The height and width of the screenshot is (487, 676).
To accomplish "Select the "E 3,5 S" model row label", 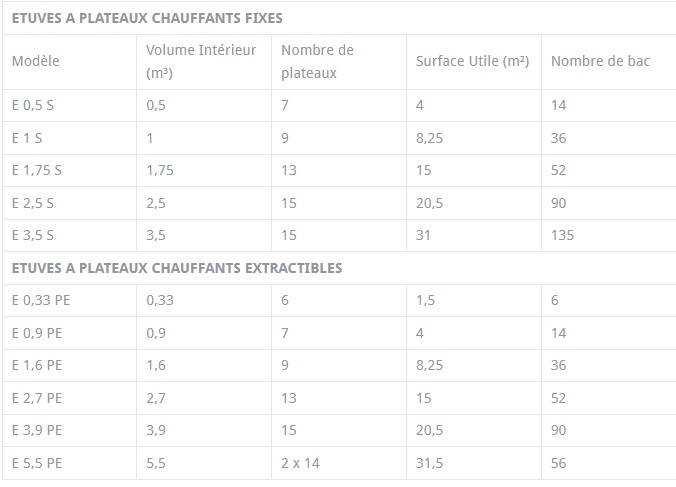I will (x=33, y=236).
